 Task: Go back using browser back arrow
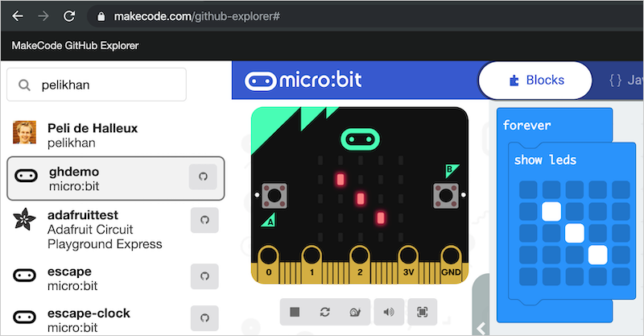tap(18, 16)
